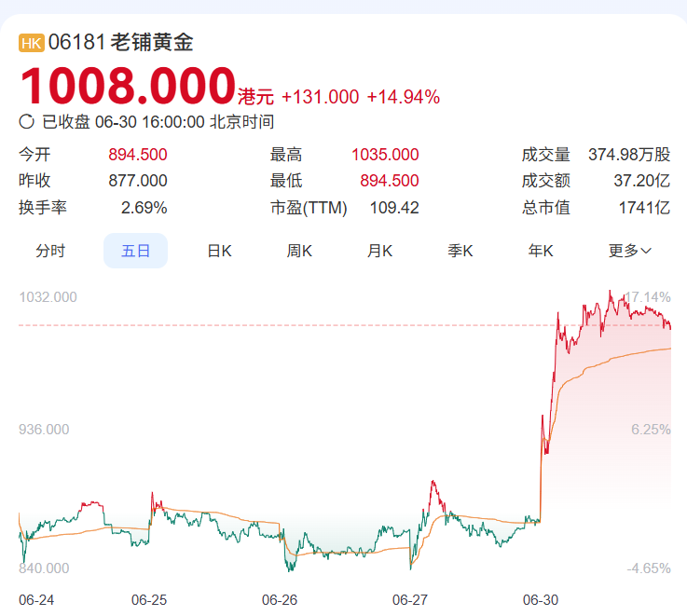Click the 6.25% percent axis label

(x=651, y=430)
